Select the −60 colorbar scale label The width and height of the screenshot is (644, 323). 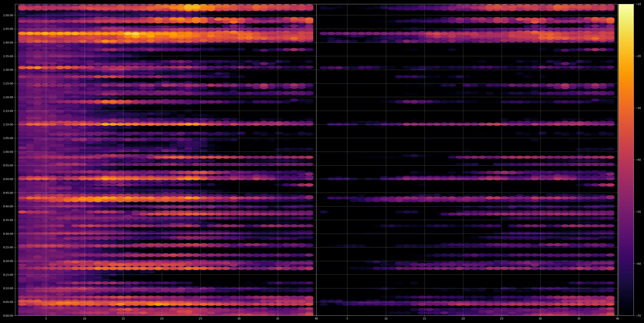tap(638, 264)
